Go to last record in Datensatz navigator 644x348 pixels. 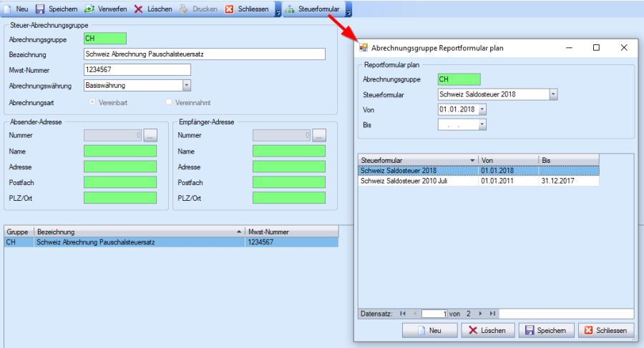pyautogui.click(x=492, y=314)
